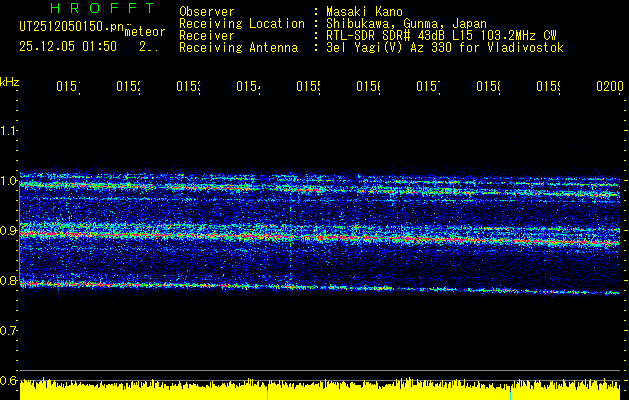Click the 0.7 frequency axis label

(8, 331)
